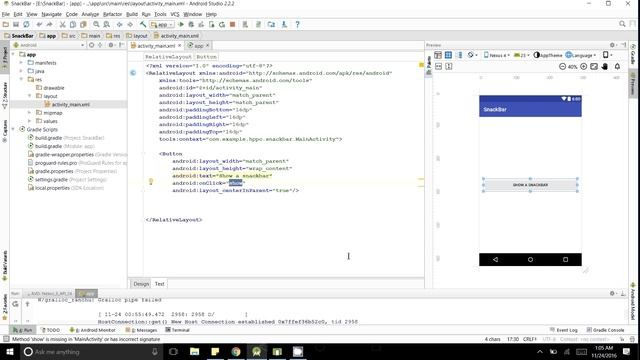Click Zoom to Fit preview icon
The height and width of the screenshot is (360, 640).
(594, 66)
